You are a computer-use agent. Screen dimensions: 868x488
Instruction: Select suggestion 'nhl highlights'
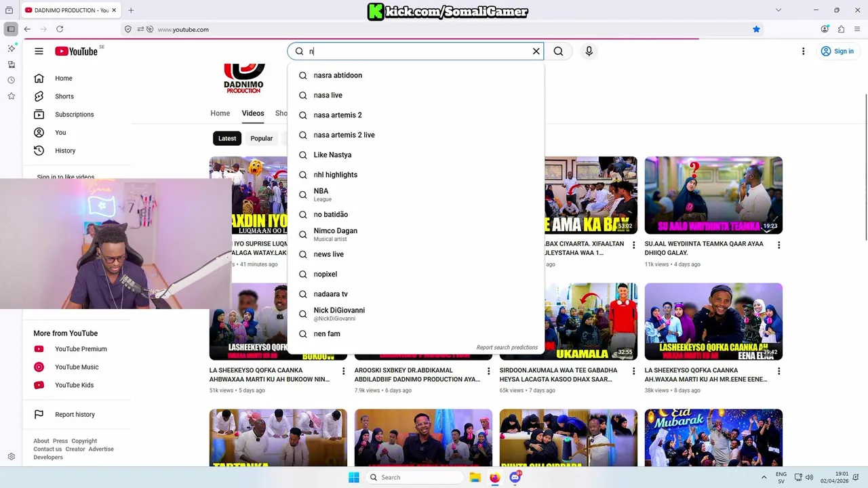point(415,175)
